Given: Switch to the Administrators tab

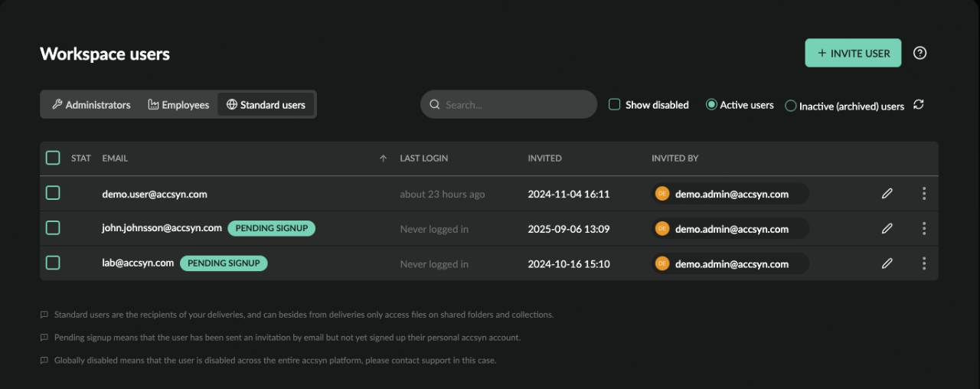Looking at the screenshot, I should click(x=91, y=105).
